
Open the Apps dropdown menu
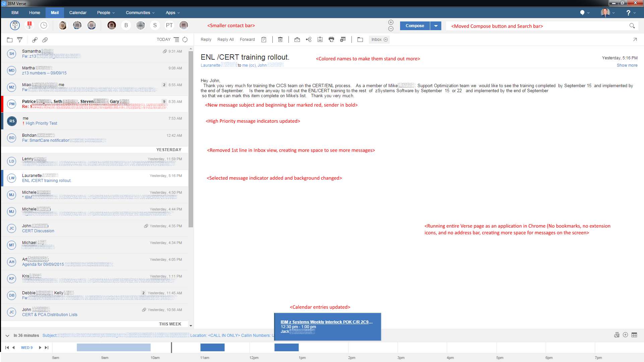coord(173,13)
